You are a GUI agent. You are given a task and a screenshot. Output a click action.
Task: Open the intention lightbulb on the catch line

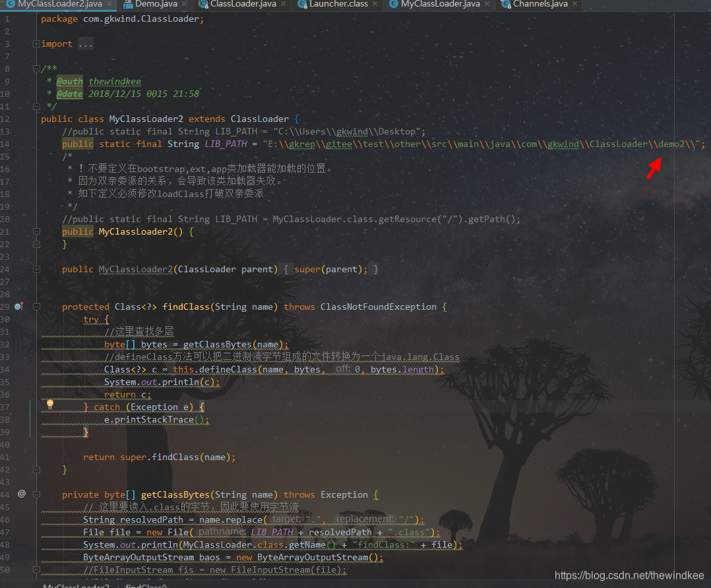click(50, 404)
